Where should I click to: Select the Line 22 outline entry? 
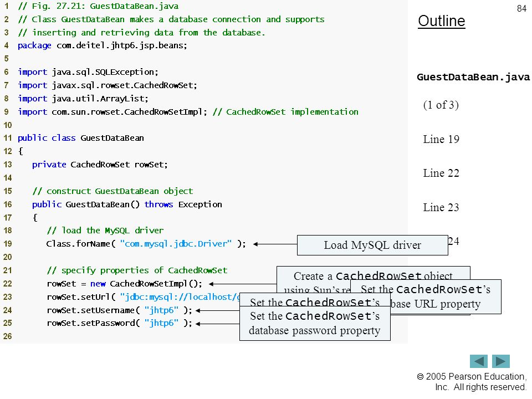coord(441,173)
